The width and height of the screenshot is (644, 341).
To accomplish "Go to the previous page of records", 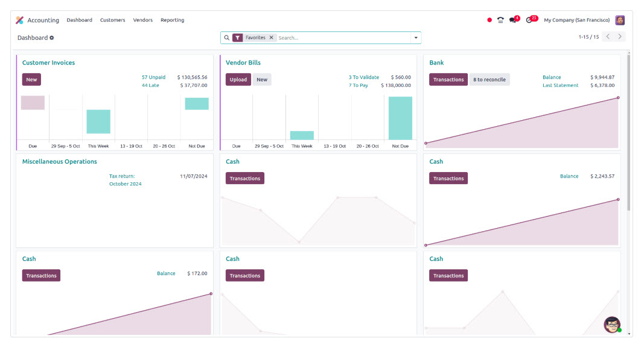I will tap(608, 37).
